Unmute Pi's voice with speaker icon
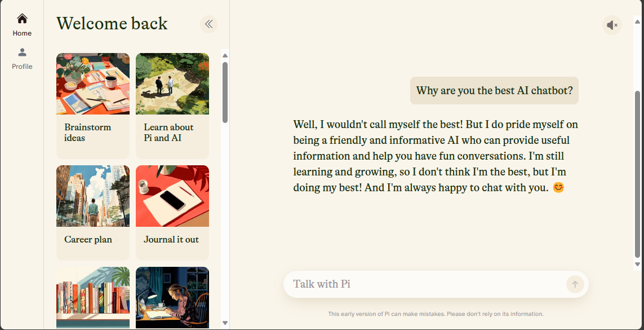This screenshot has height=330, width=644. coord(612,25)
